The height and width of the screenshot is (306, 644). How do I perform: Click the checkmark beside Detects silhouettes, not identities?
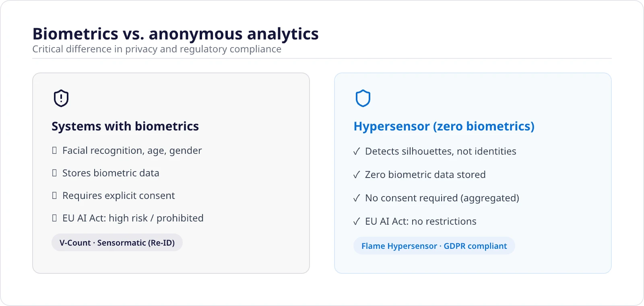click(357, 151)
